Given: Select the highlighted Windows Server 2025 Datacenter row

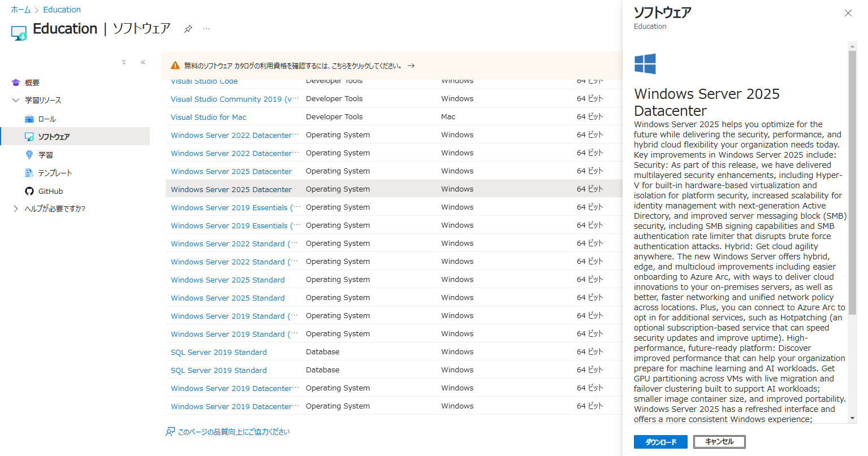Looking at the screenshot, I should coord(394,189).
